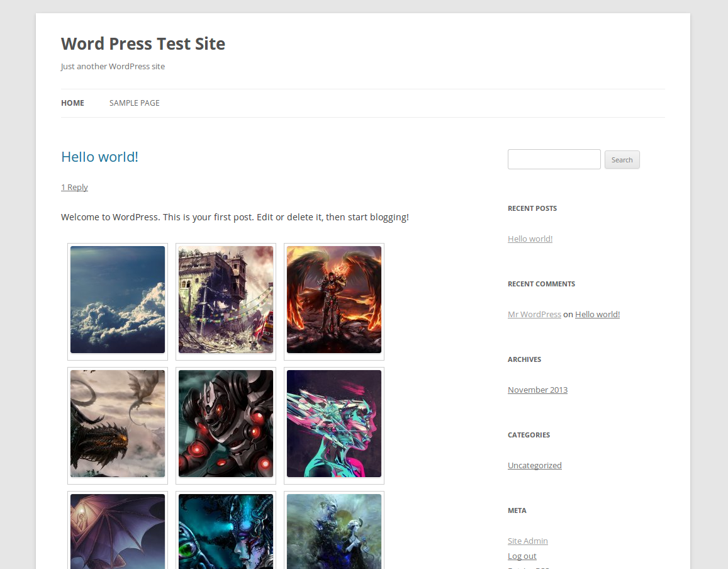This screenshot has width=728, height=569.
Task: Click the RECENT POSTS widget heading
Action: pos(532,208)
